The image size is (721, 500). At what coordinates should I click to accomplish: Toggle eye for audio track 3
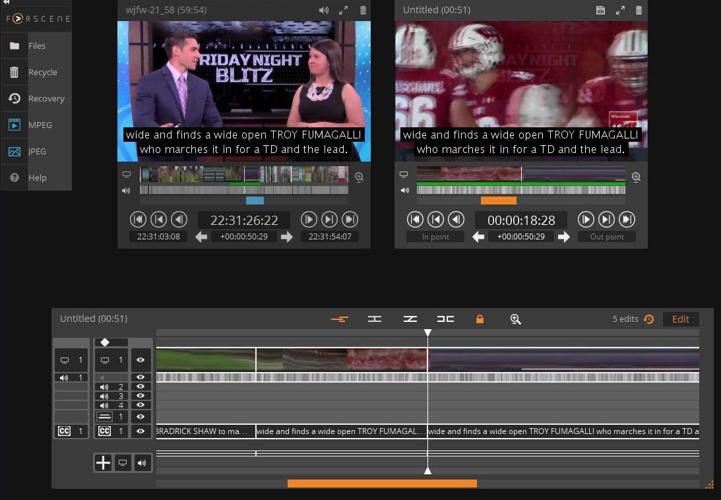[x=140, y=396]
